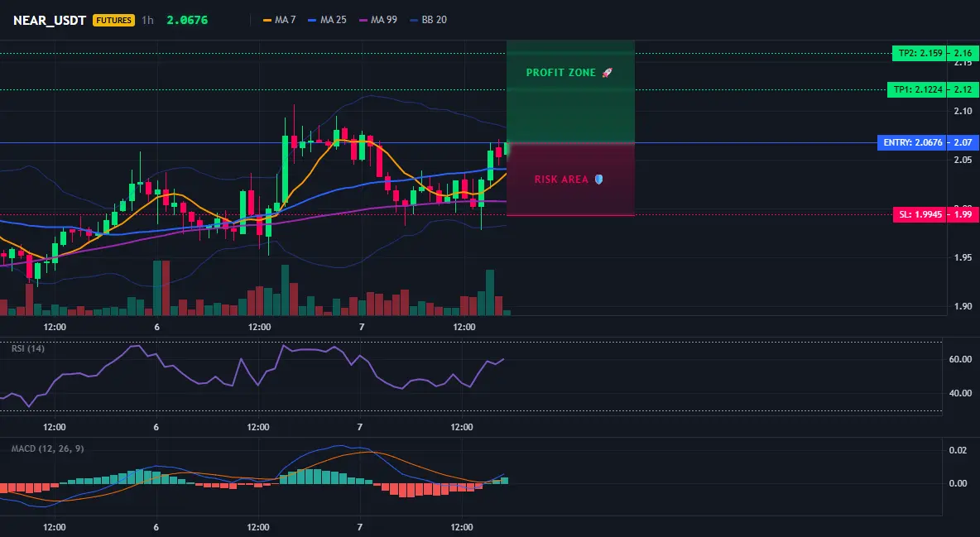This screenshot has width=980, height=537.
Task: Click the NEAR_USDT symbol name
Action: click(50, 20)
